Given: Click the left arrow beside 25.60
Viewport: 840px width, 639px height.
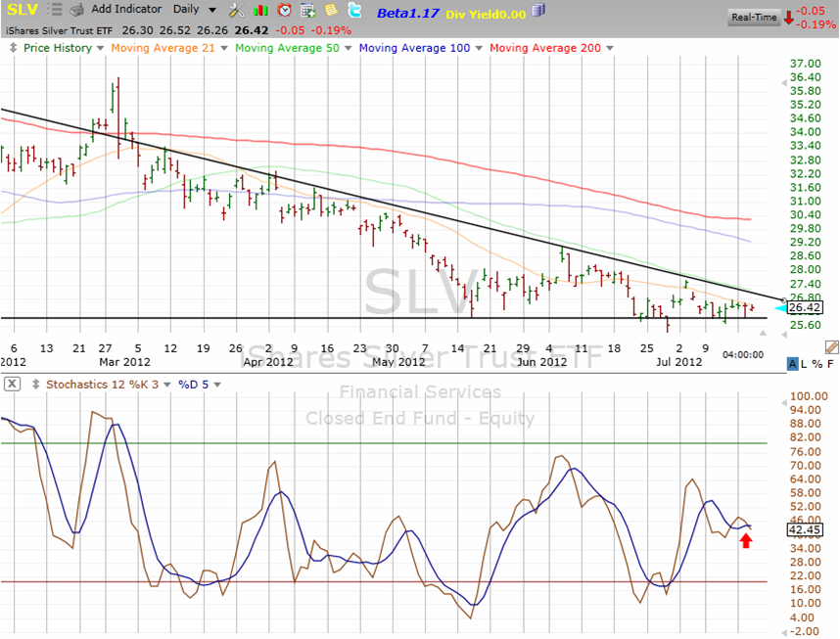Looking at the screenshot, I should coord(784,335).
